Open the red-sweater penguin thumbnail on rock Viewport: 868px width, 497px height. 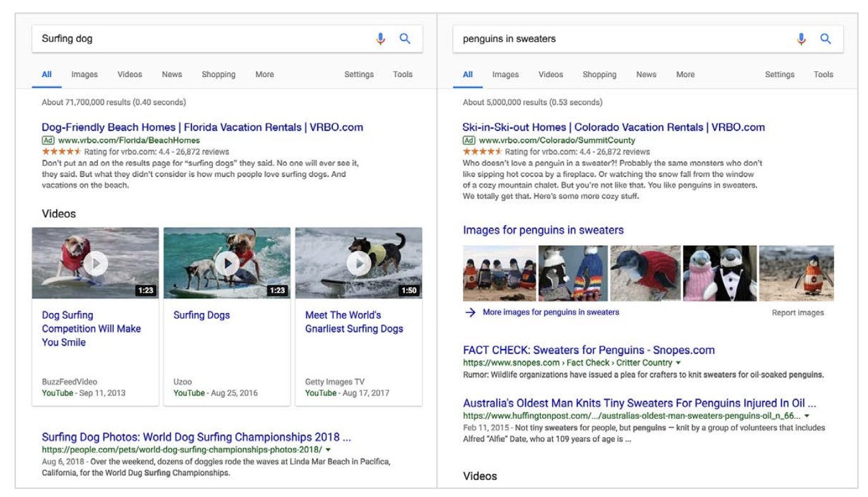click(x=646, y=273)
